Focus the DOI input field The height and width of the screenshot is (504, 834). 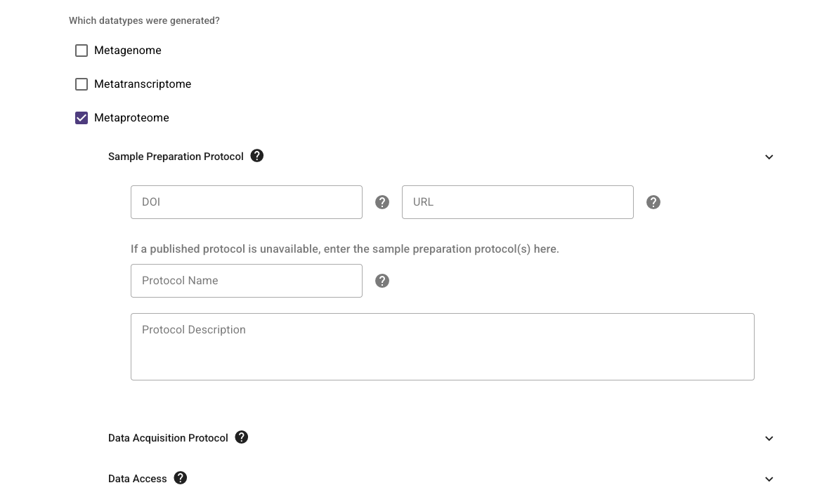[x=247, y=202]
